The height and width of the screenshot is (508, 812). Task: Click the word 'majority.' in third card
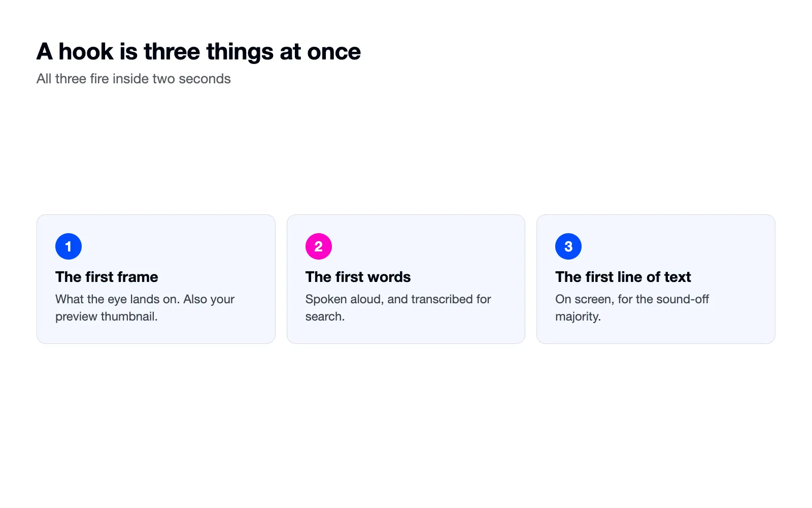(578, 316)
